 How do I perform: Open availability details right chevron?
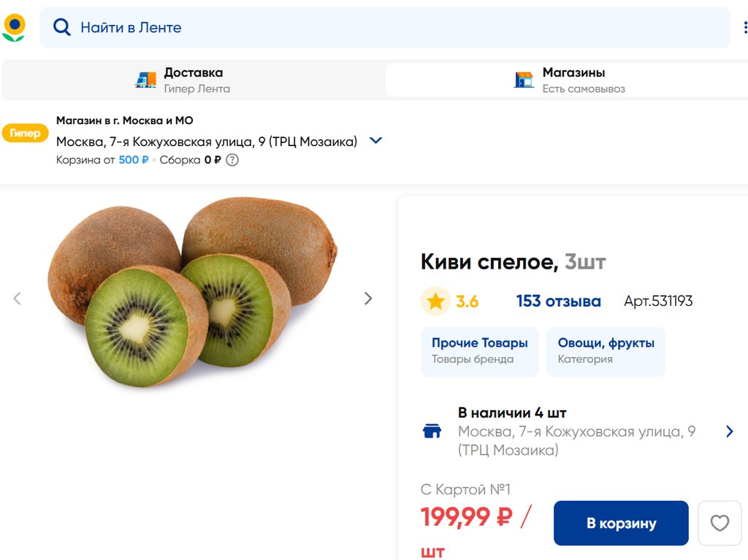tap(729, 431)
